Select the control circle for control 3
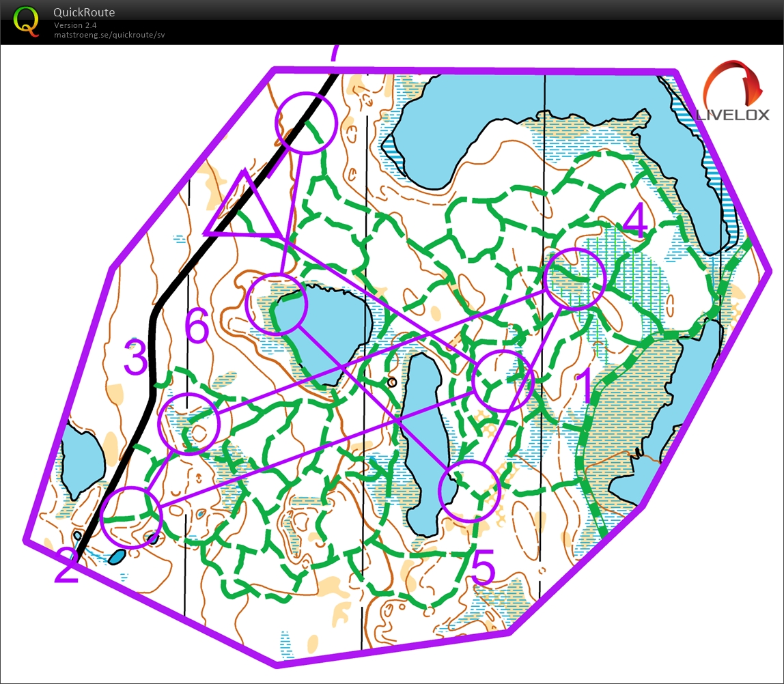Viewport: 784px width, 684px height. click(188, 424)
